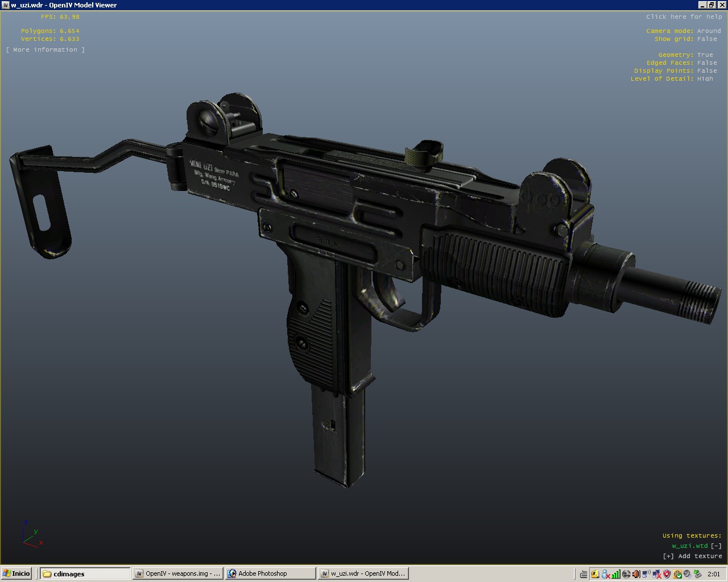Click the wireless network tray icon

646,574
